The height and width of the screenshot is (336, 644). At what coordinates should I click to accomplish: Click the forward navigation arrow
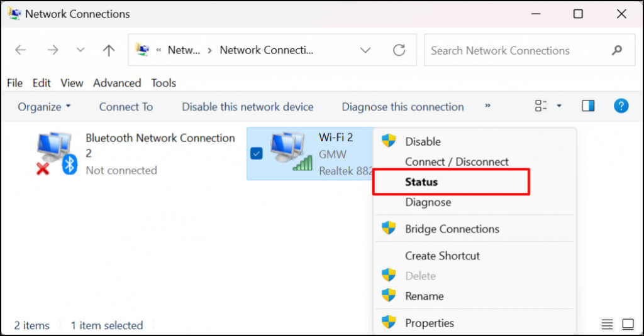[x=53, y=51]
